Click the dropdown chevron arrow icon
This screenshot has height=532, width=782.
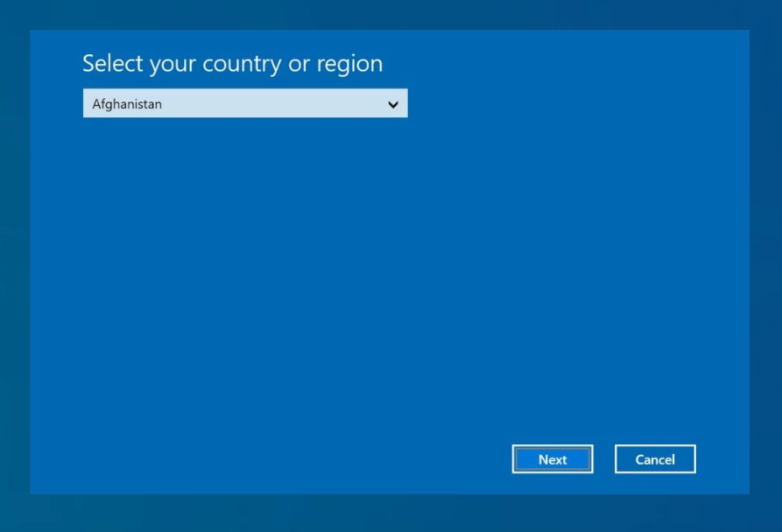click(392, 105)
